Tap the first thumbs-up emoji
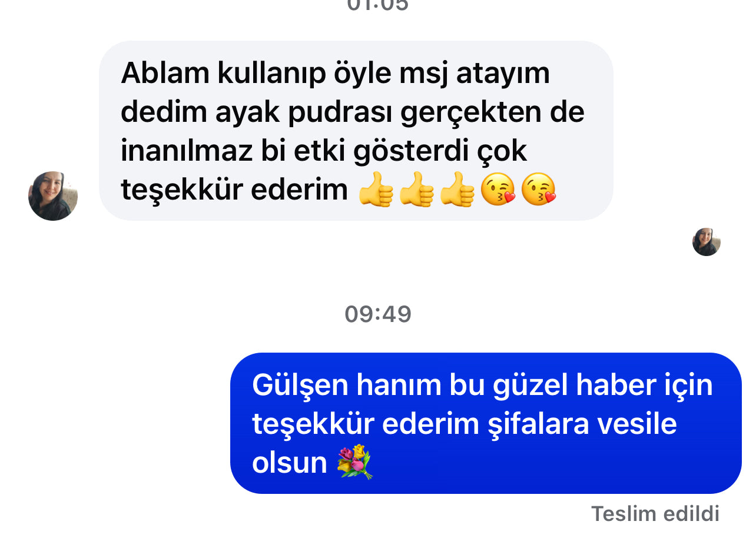Screen dimensions: 756x551 point(376,191)
